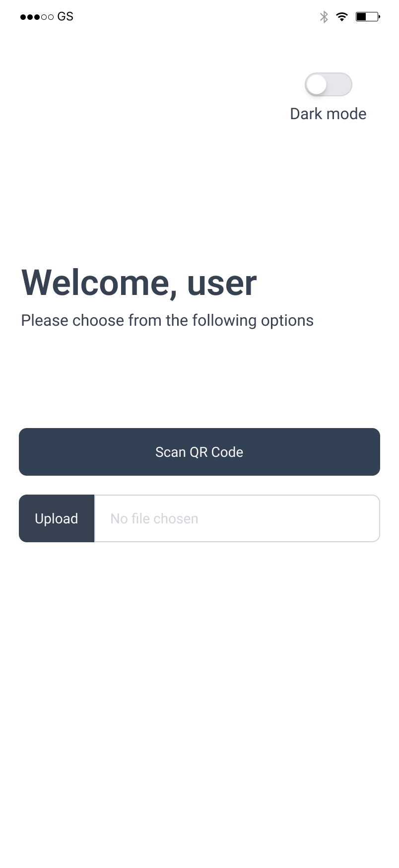Tap the Wi-Fi signal icon

(x=341, y=17)
